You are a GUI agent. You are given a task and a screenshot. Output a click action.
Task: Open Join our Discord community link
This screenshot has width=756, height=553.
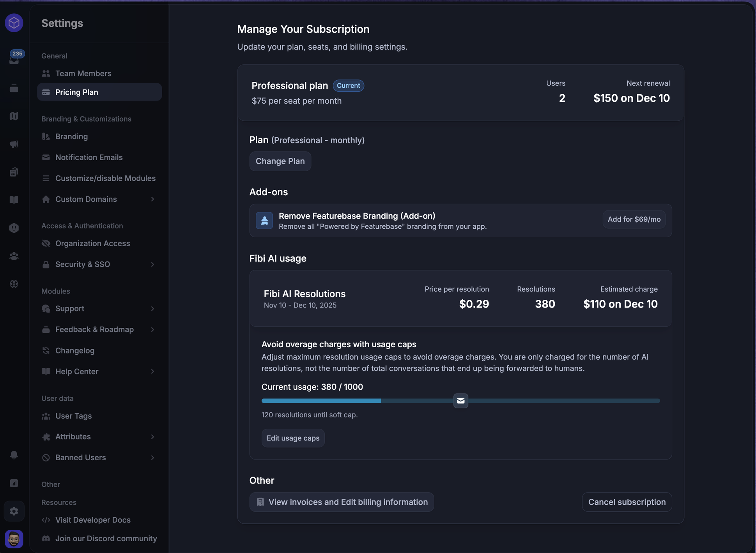pyautogui.click(x=99, y=539)
